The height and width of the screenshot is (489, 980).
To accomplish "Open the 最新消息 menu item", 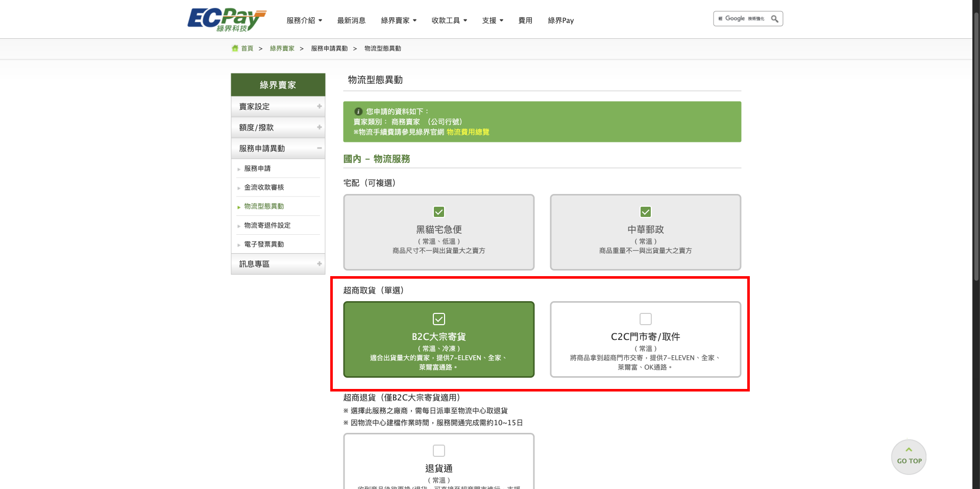I will (351, 20).
